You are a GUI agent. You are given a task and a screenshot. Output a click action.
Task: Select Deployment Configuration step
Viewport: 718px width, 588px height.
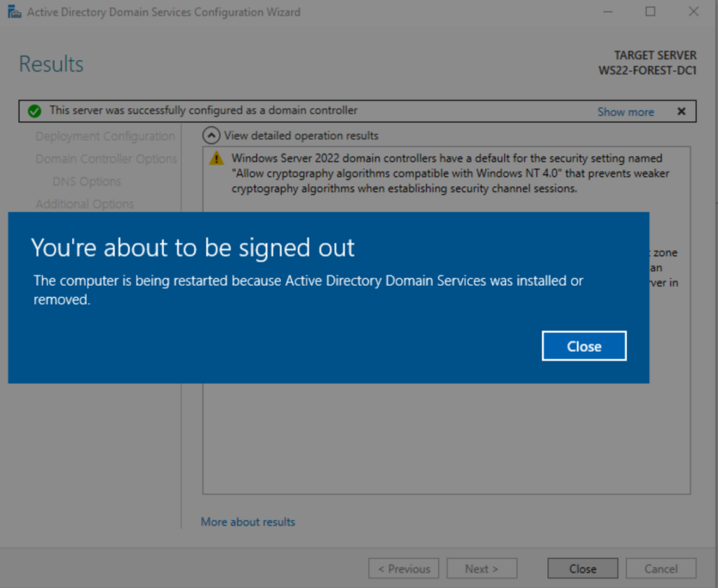[x=105, y=137]
